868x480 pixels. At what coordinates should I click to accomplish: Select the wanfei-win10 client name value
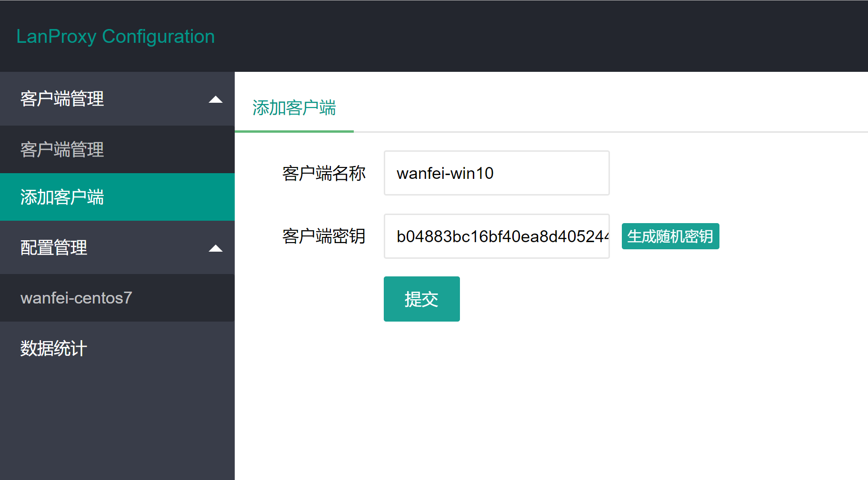pyautogui.click(x=445, y=173)
